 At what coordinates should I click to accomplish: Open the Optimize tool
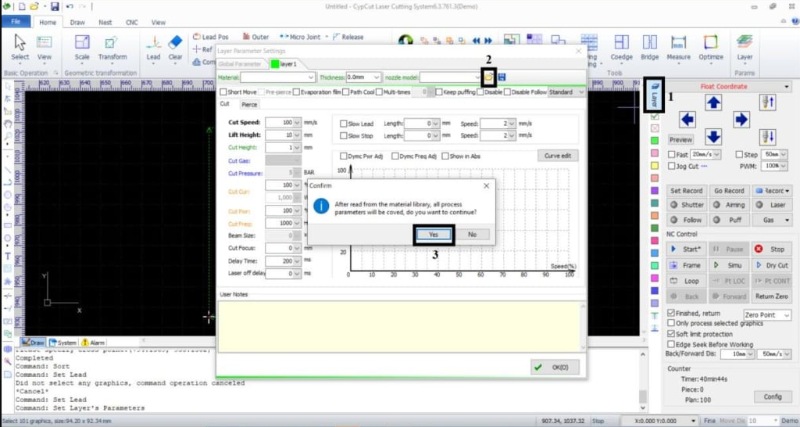point(711,44)
